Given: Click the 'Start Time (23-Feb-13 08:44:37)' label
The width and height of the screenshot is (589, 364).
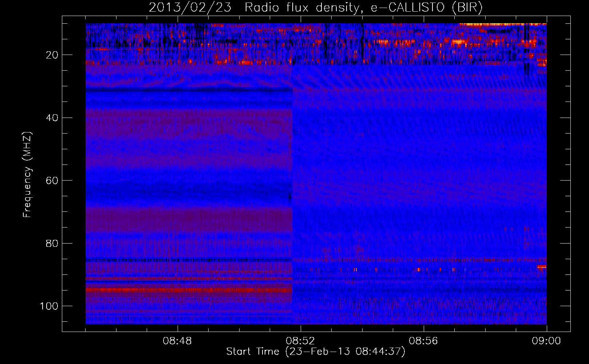Looking at the screenshot, I should [316, 352].
